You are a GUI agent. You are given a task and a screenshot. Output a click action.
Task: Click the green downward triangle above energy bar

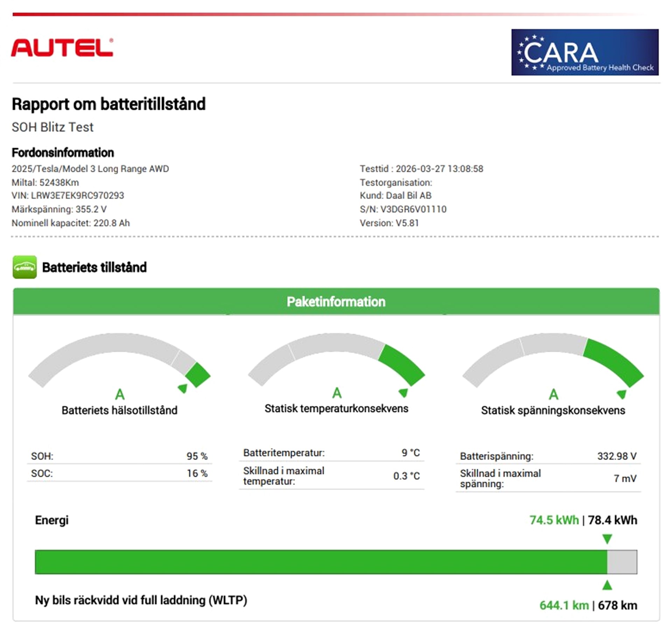pos(607,539)
